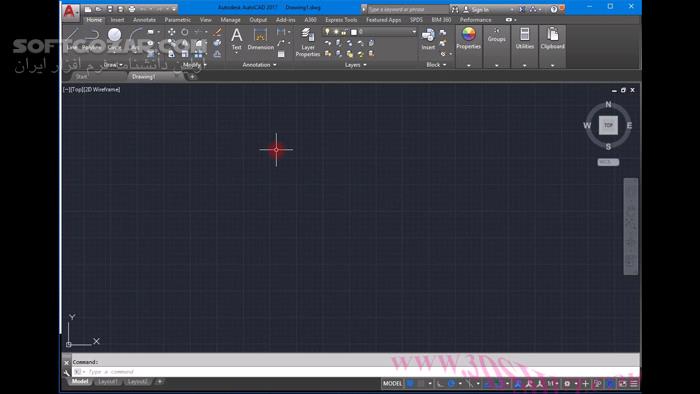Click the Insert block icon

point(428,39)
